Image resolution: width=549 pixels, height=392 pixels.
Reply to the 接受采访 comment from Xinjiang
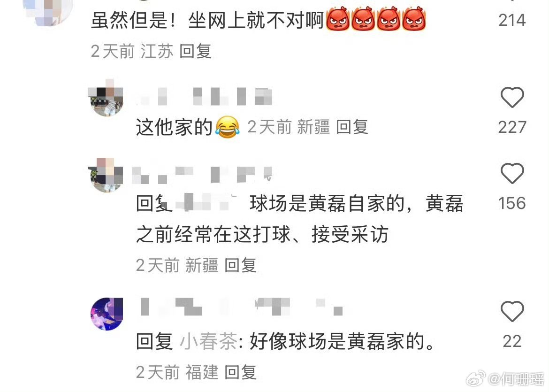[x=240, y=265]
